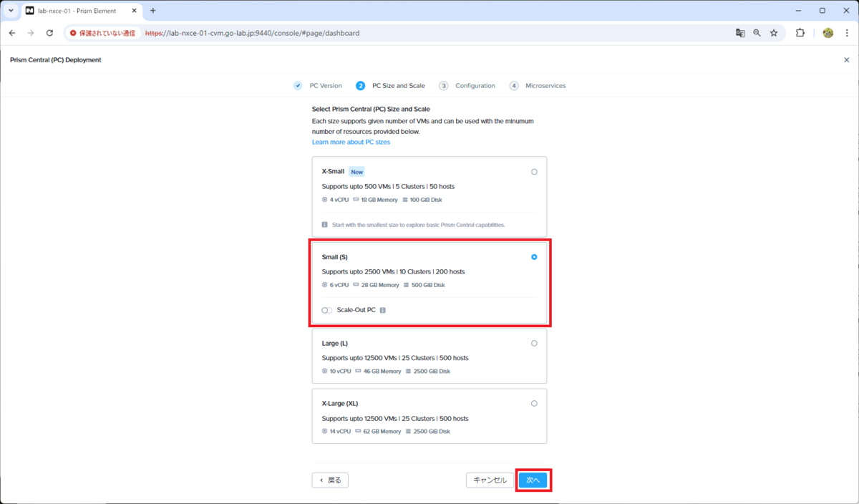
Task: Click the browser forward arrow
Action: click(x=31, y=33)
